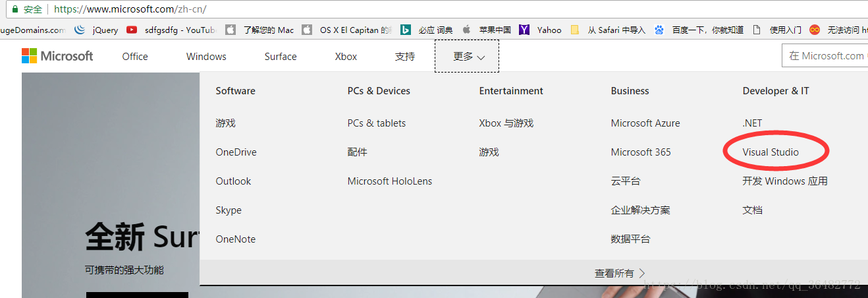This screenshot has width=868, height=298.
Task: Open the OneNote link
Action: [x=235, y=239]
